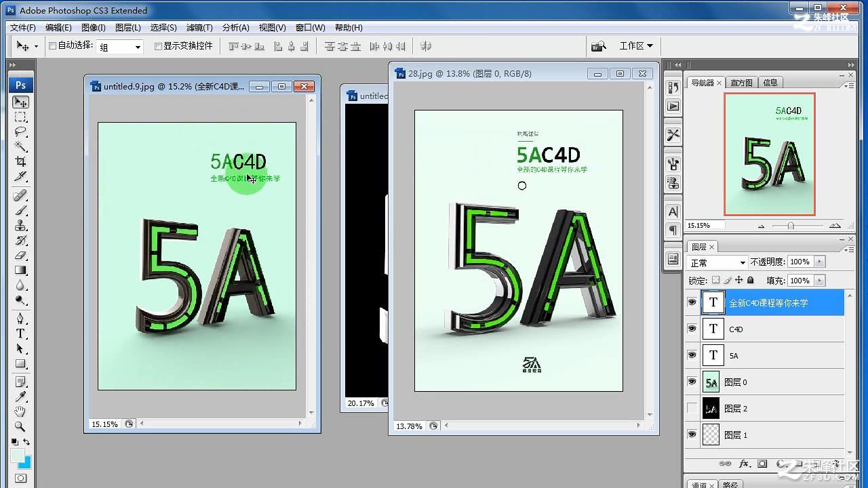This screenshot has height=488, width=868.
Task: Select the Notes tool
Action: click(x=21, y=382)
